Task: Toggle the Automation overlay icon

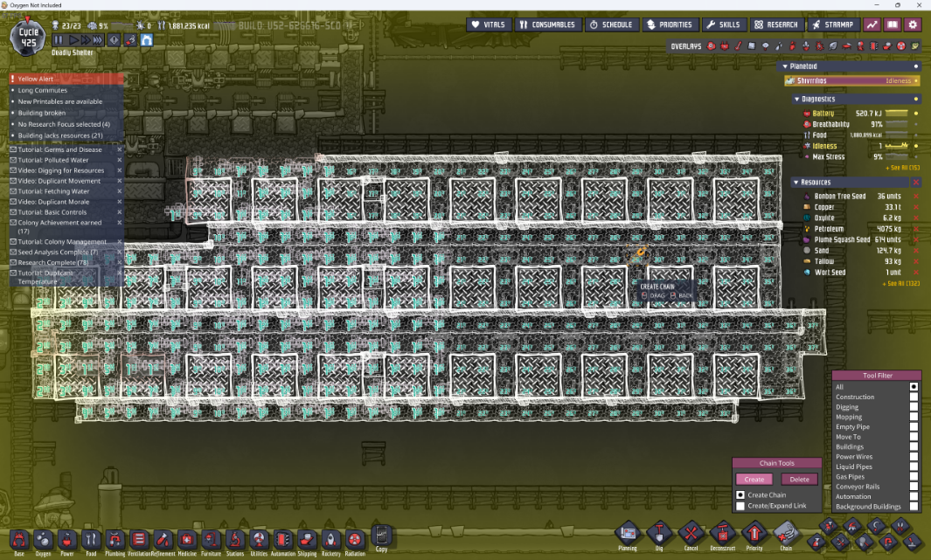Action: coord(873,45)
